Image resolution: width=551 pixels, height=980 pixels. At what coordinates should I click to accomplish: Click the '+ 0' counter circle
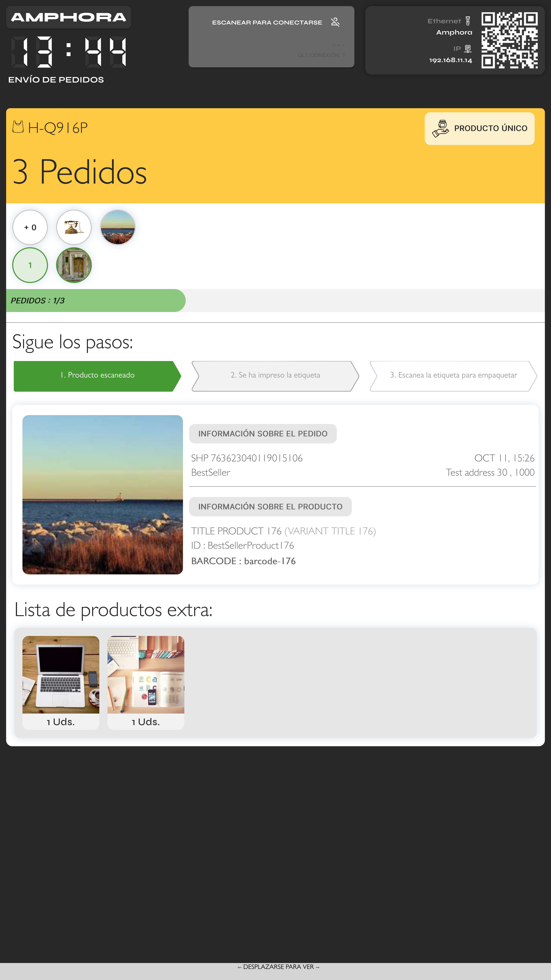point(30,227)
